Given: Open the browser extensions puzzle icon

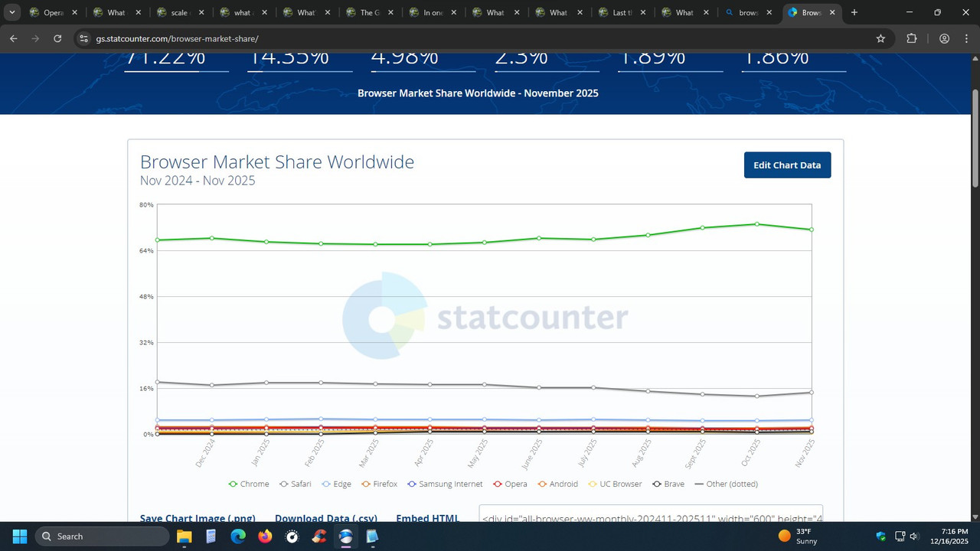Looking at the screenshot, I should (912, 38).
